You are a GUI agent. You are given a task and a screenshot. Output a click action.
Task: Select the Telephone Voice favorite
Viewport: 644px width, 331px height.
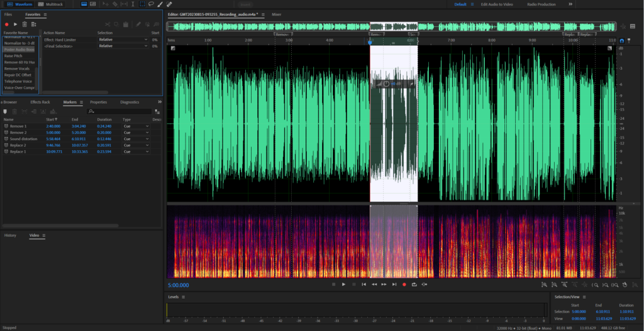tap(18, 81)
